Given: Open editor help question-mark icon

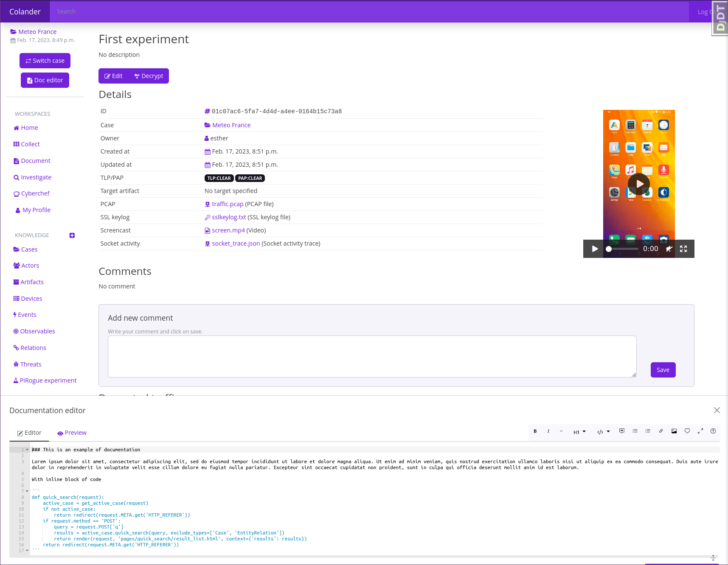Looking at the screenshot, I should point(713,431).
